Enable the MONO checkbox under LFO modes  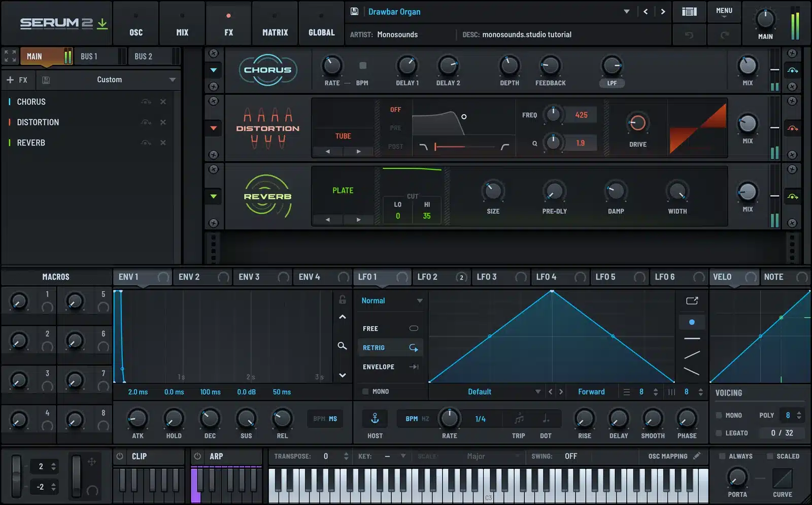tap(365, 391)
